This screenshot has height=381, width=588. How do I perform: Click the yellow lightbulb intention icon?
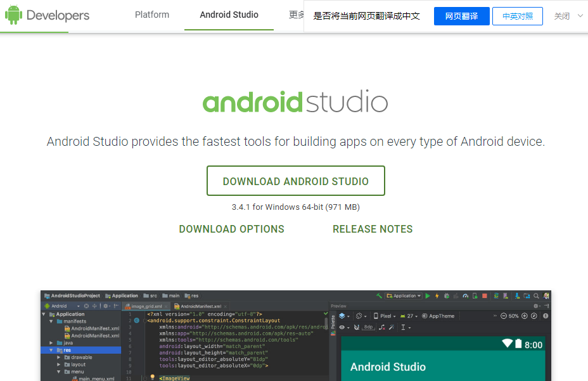(x=152, y=377)
